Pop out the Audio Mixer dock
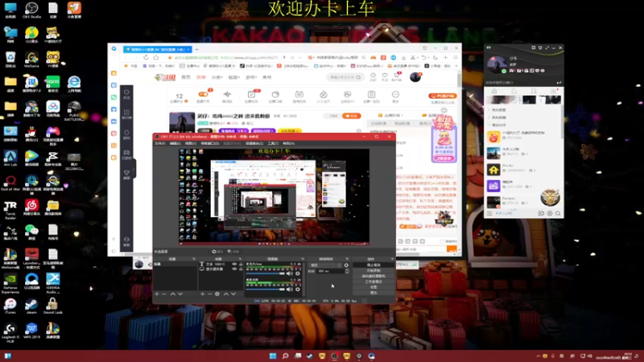 point(303,259)
